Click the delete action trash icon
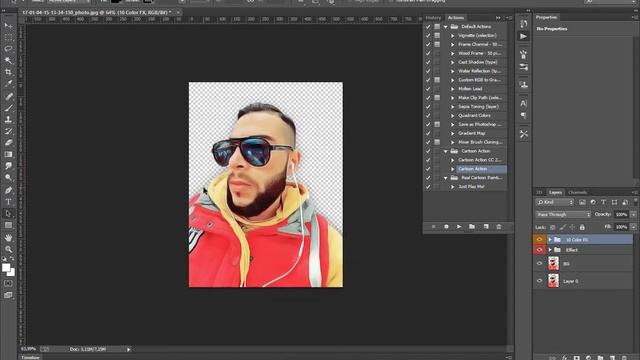Viewport: 640px width, 360px height. (x=498, y=227)
